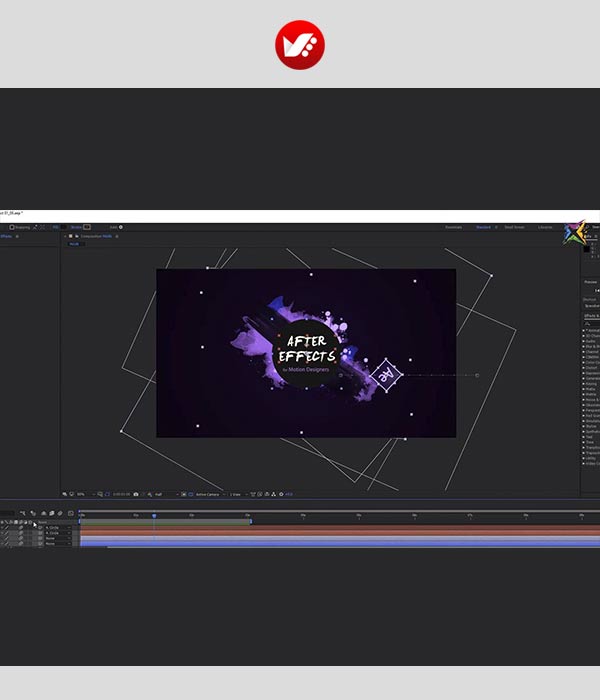
Task: Open the Active Camera dropdown
Action: point(210,494)
